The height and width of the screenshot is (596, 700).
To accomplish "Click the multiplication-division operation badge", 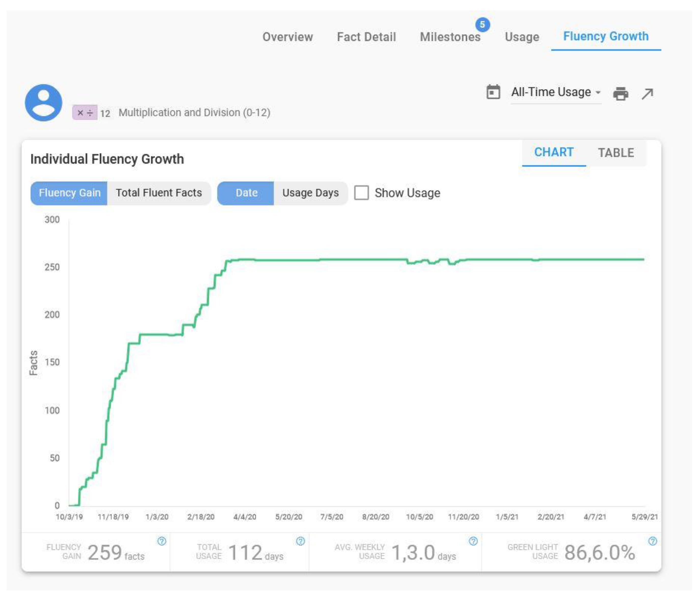I will [x=85, y=112].
